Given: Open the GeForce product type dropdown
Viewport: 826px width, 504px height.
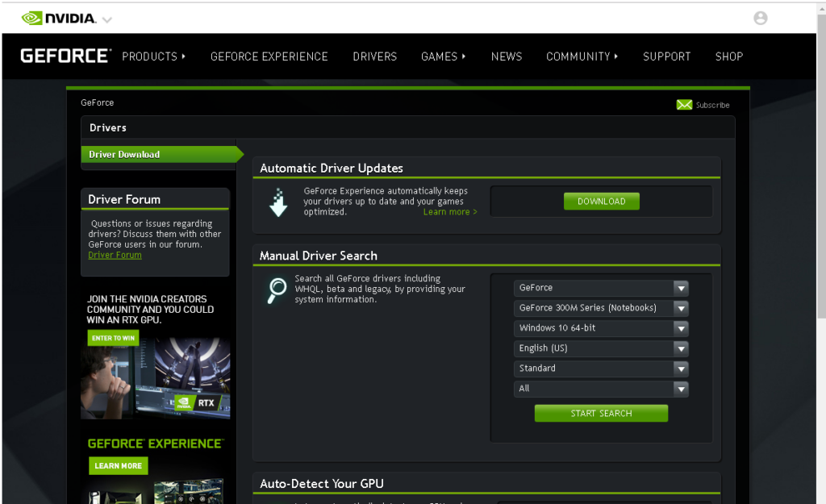Looking at the screenshot, I should 601,288.
